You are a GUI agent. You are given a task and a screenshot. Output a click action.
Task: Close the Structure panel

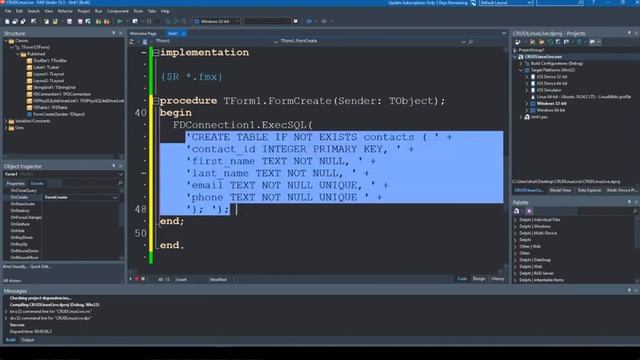tap(121, 33)
